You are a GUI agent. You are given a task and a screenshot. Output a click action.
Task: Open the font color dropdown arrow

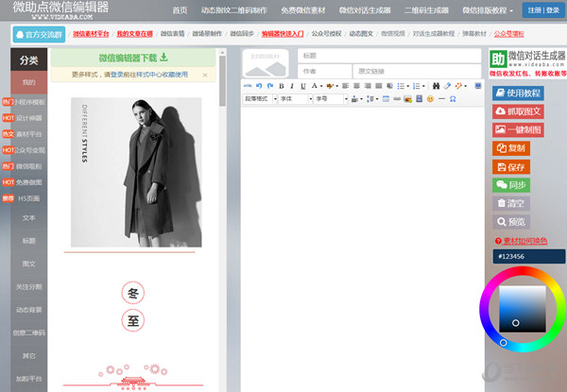[x=321, y=86]
